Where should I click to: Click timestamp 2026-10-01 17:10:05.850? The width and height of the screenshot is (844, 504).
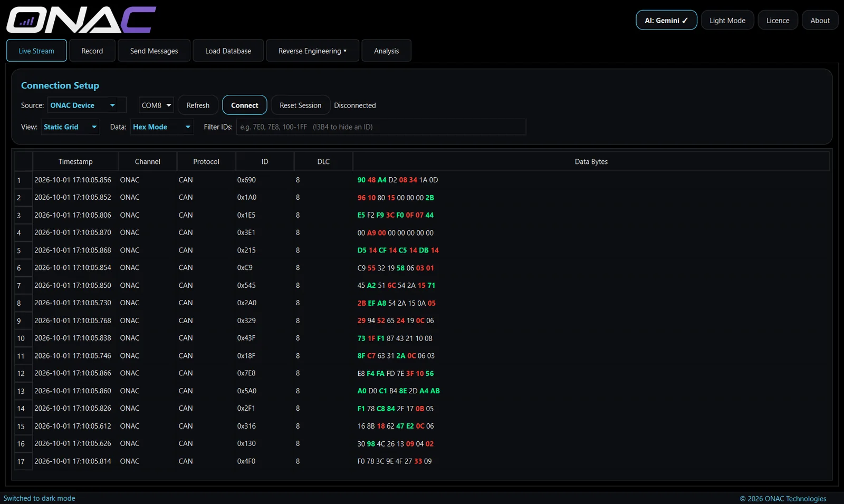73,285
